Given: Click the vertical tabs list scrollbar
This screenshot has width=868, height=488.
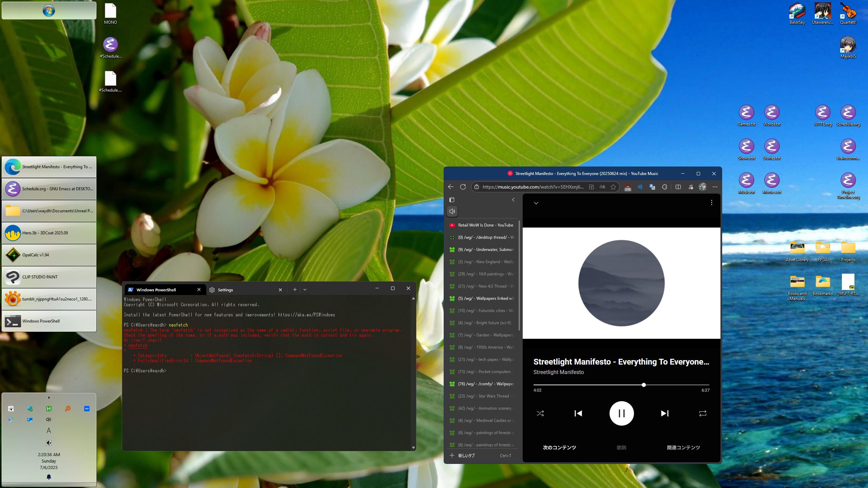Looking at the screenshot, I should point(519,275).
